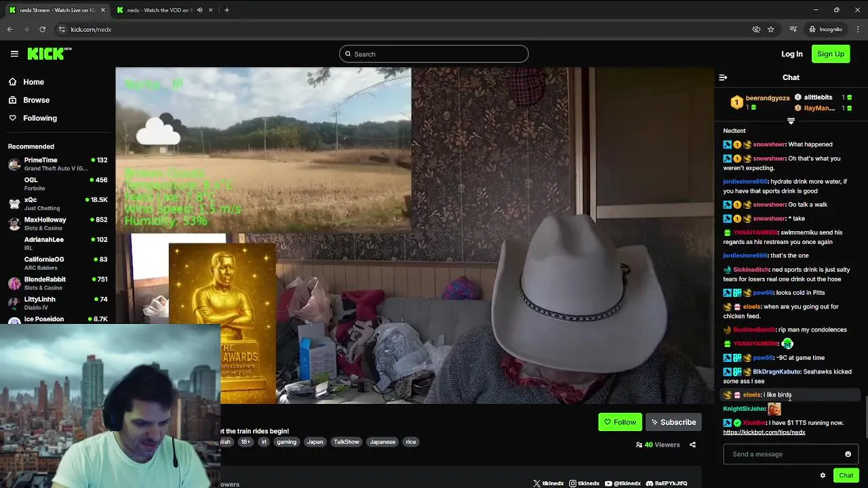
Task: Share the stream via share icon
Action: (x=692, y=445)
